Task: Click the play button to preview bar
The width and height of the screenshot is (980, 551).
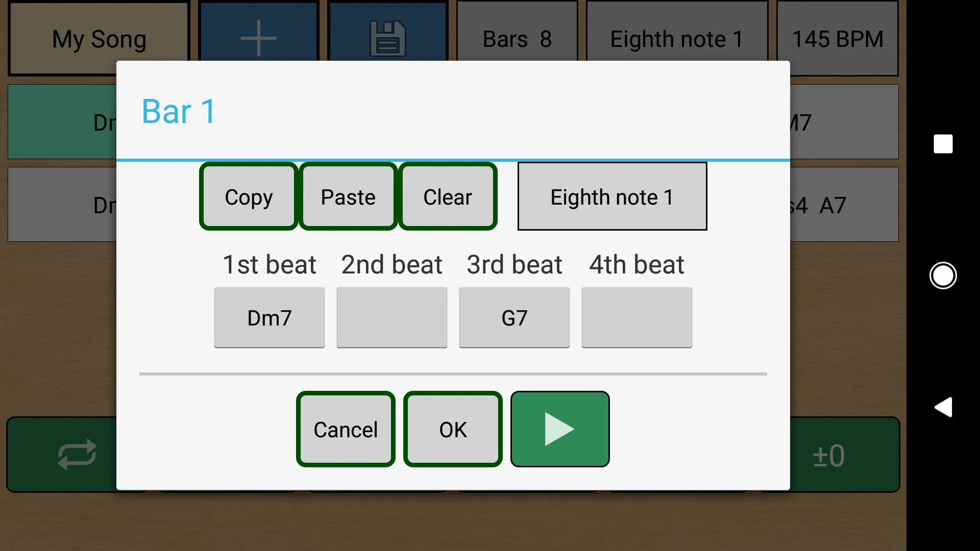Action: point(559,429)
